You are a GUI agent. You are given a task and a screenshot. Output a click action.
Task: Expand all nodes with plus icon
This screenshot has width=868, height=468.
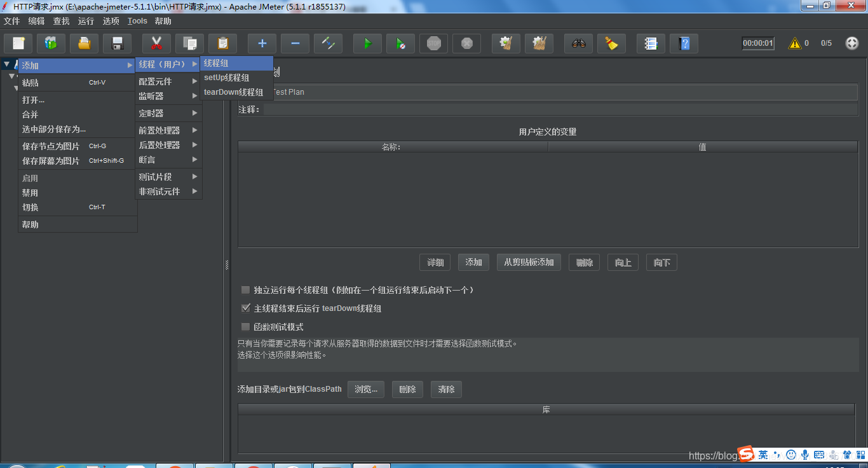(x=262, y=43)
